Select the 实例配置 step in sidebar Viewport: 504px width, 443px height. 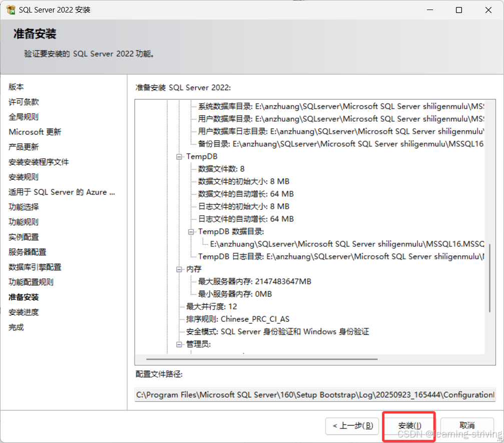pos(24,237)
